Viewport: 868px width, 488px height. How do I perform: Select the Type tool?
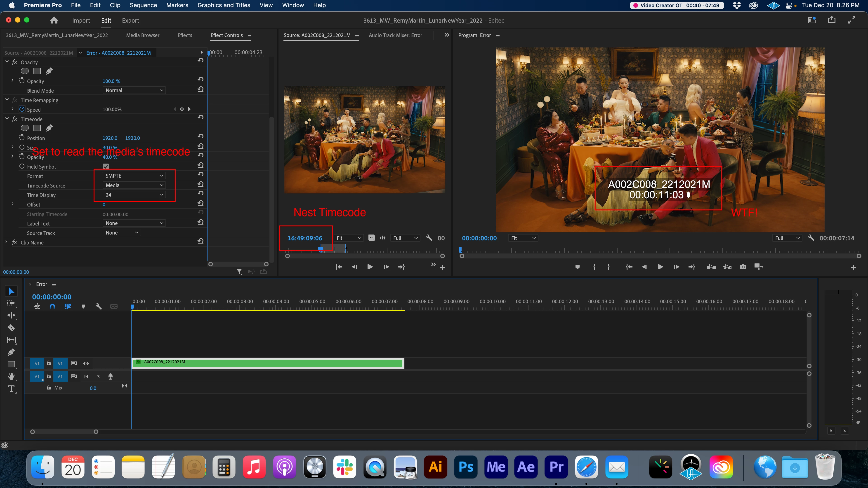tap(11, 389)
